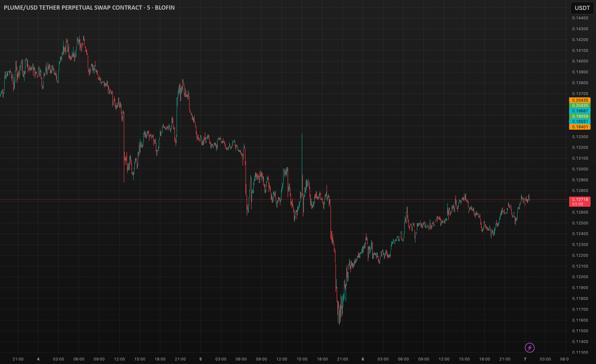The image size is (596, 364).
Task: Click the red current price label 0.12718
Action: (x=579, y=202)
